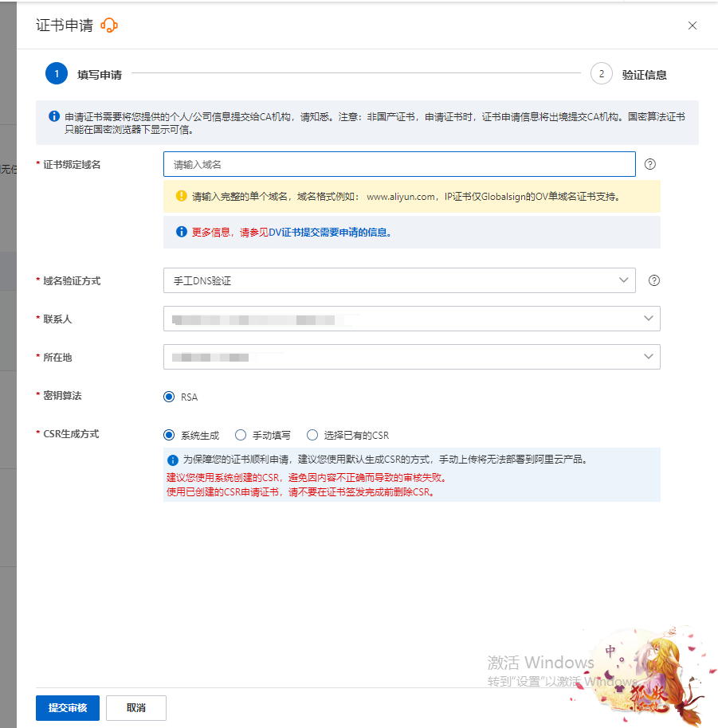Click the info icon beside the DV certificate link

[x=181, y=232]
